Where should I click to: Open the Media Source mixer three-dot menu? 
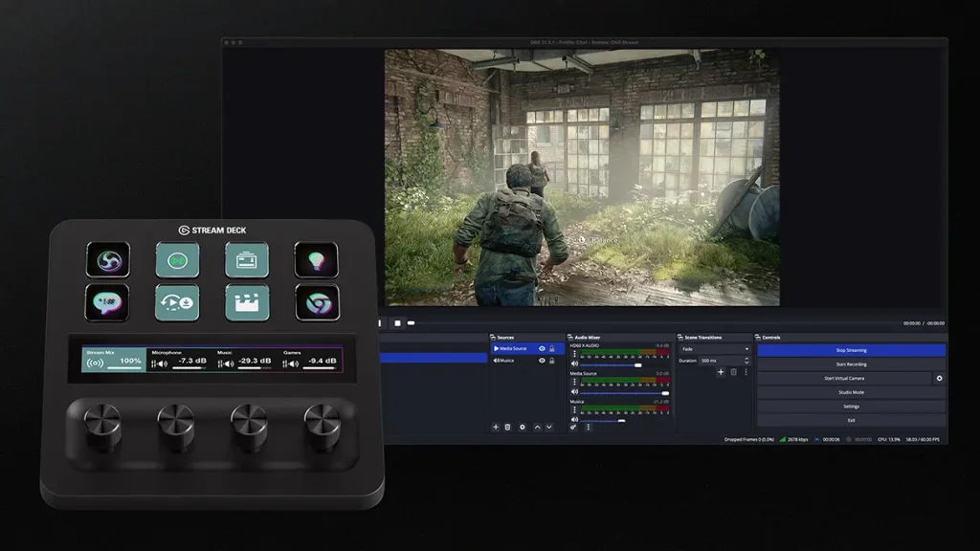click(x=574, y=382)
